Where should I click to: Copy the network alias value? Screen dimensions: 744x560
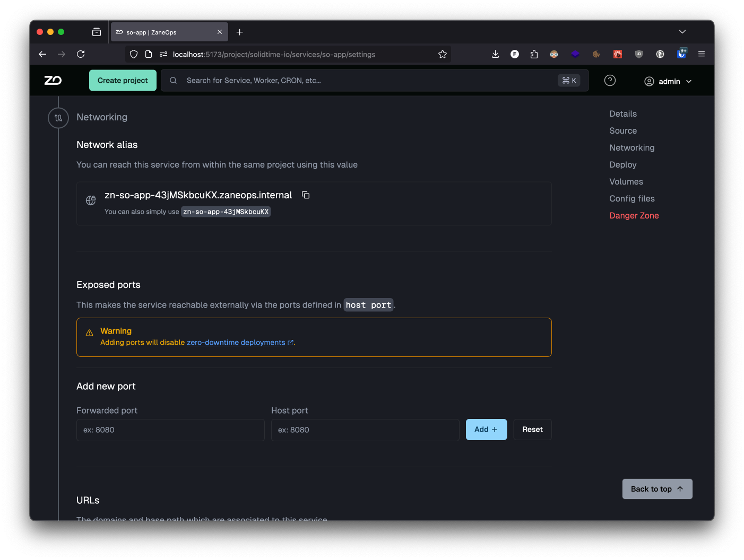tap(306, 195)
